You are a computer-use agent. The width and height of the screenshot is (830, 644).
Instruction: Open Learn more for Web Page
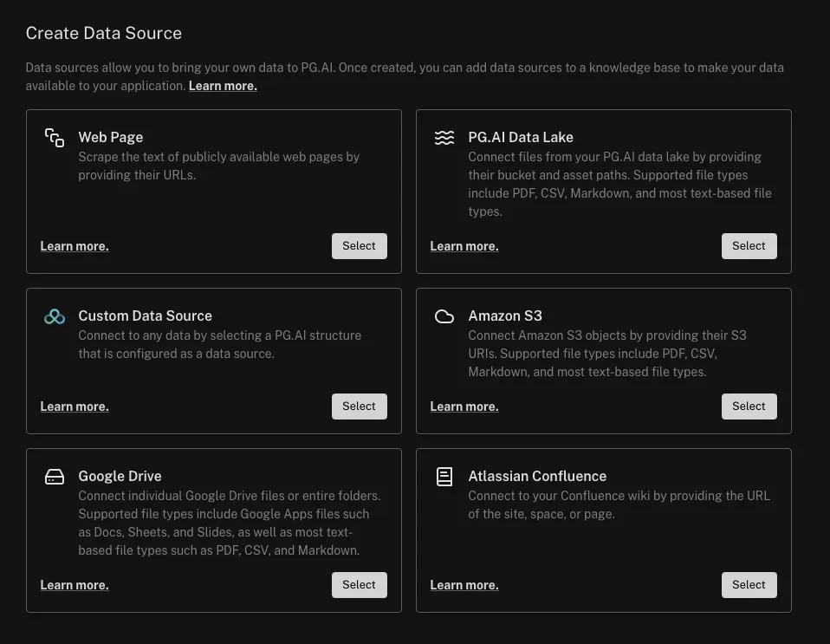point(75,246)
